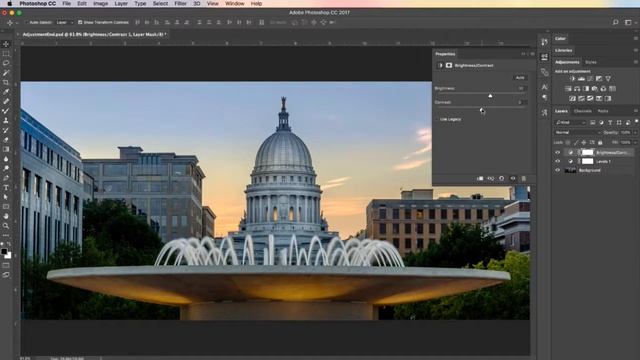This screenshot has width=640, height=360.
Task: Select the Spot Healing Brush tool
Action: [6, 101]
